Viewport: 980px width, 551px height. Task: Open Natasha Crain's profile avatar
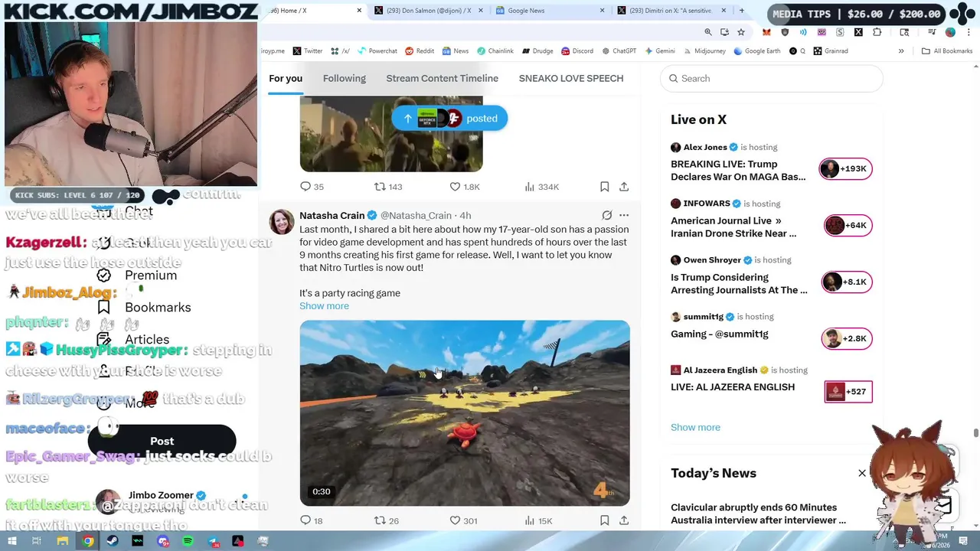282,222
